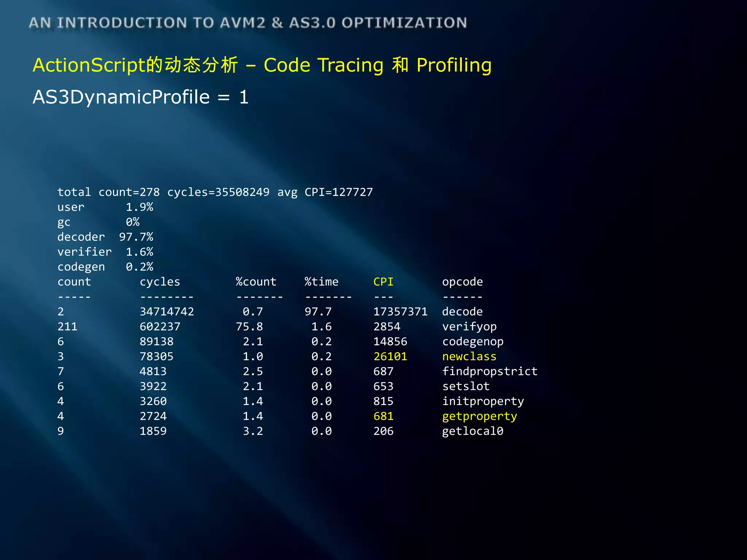This screenshot has height=560, width=747.
Task: Click the CPI value '687'
Action: [x=383, y=372]
